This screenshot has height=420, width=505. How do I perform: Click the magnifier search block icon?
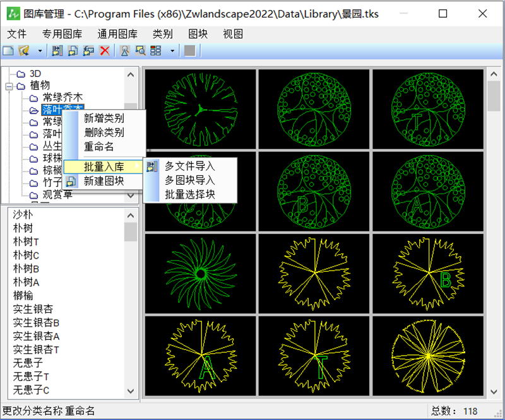[125, 50]
